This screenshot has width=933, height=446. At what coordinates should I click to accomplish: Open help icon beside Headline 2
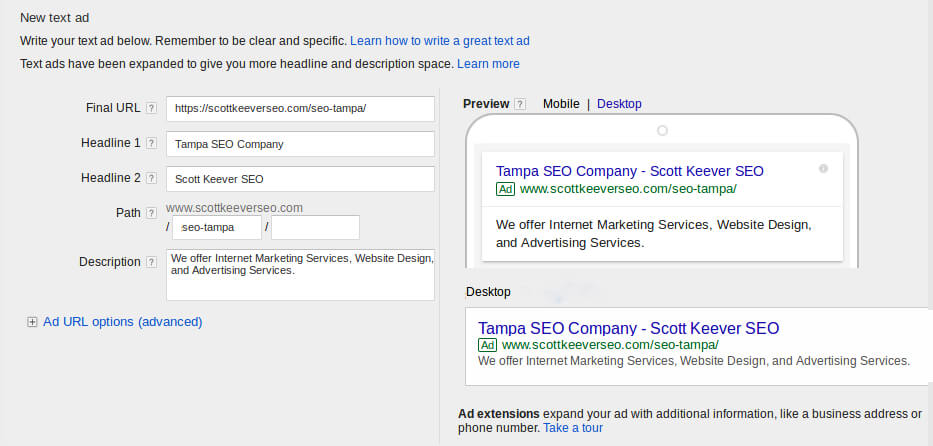tap(152, 178)
